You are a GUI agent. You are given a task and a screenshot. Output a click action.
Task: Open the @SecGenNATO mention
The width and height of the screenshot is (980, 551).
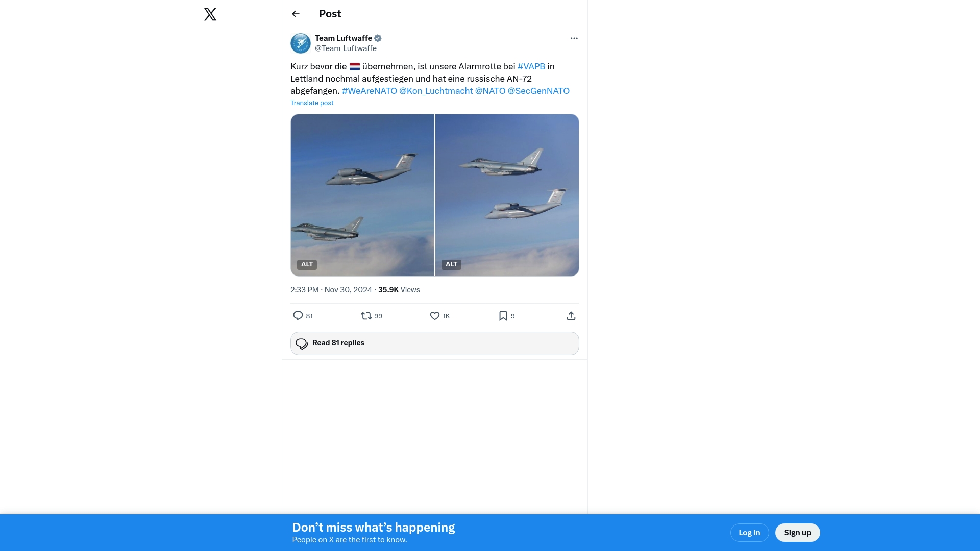click(x=538, y=91)
